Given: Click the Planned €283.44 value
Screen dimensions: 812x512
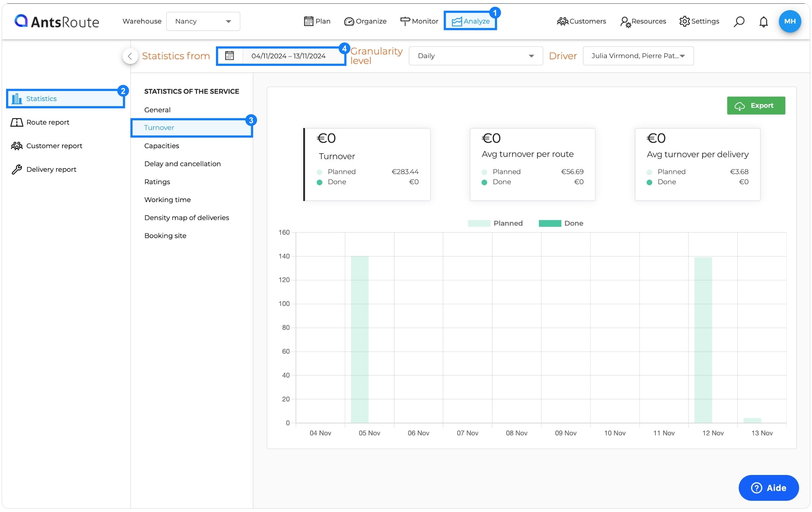Looking at the screenshot, I should coord(405,171).
